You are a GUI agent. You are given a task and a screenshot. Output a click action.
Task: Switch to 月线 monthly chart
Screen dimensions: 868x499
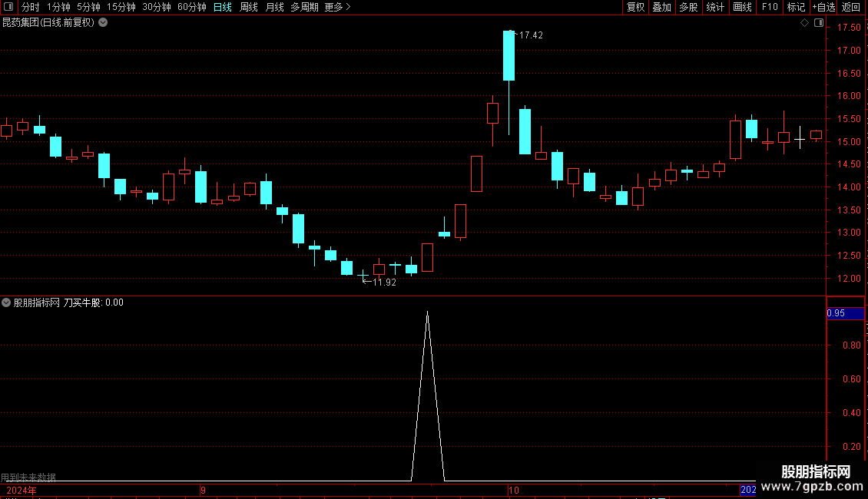pyautogui.click(x=274, y=7)
